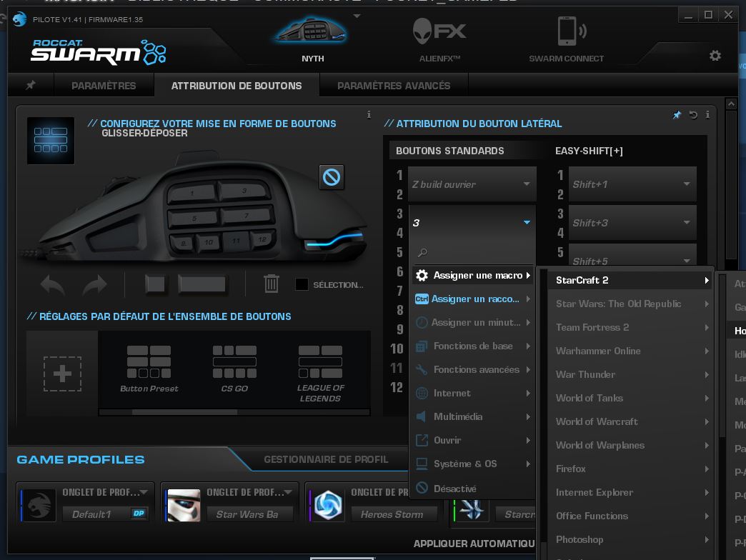Click the Heroes of the Storm profile icon
The width and height of the screenshot is (746, 560).
[x=328, y=505]
